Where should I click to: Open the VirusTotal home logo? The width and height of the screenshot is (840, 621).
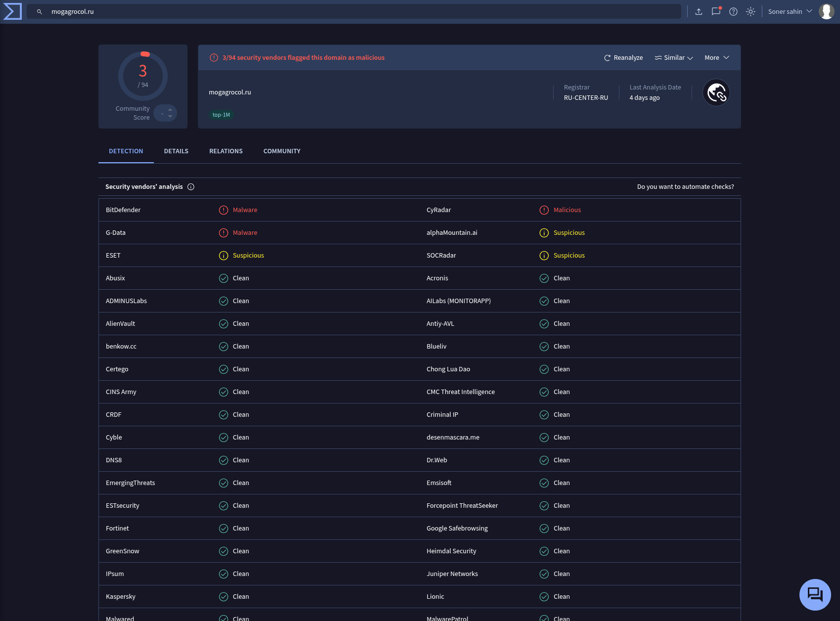pyautogui.click(x=12, y=11)
